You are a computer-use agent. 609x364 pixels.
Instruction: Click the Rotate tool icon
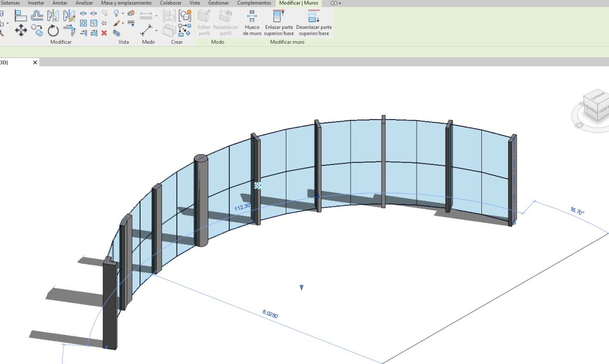(53, 30)
